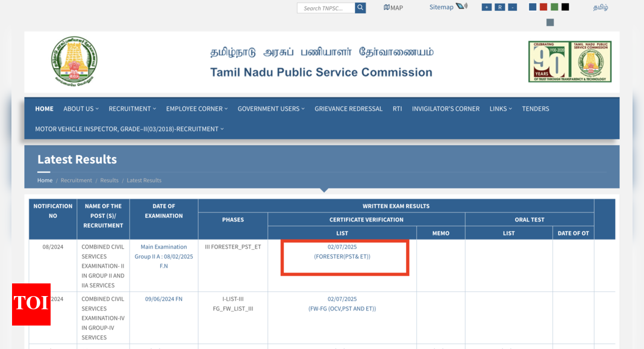Open the MAP link with map icon
The image size is (644, 349).
coord(393,7)
